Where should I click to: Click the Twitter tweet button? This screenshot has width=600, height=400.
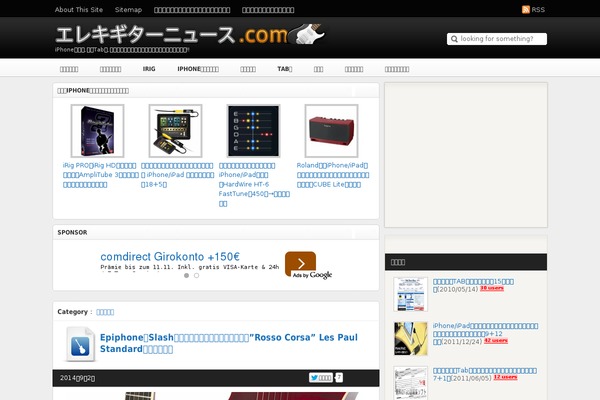[321, 378]
